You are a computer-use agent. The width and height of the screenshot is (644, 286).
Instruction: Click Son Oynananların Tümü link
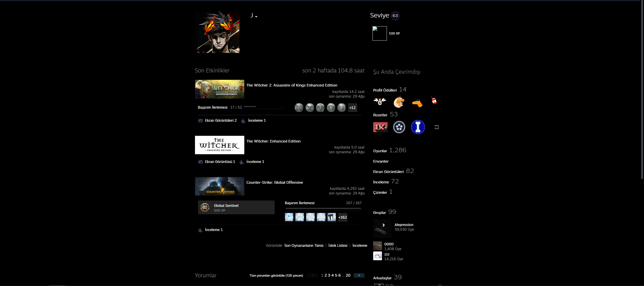(x=304, y=245)
